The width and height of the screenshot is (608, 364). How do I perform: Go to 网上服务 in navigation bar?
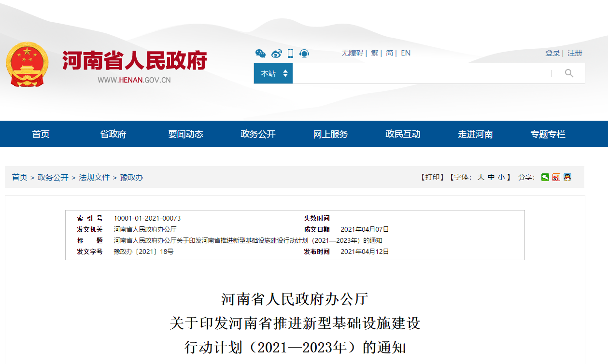click(330, 134)
